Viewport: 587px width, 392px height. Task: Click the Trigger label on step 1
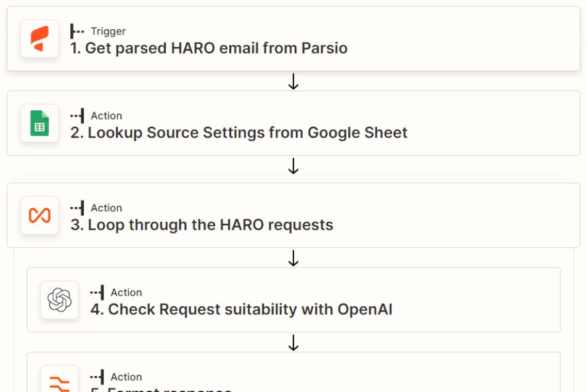pos(108,31)
